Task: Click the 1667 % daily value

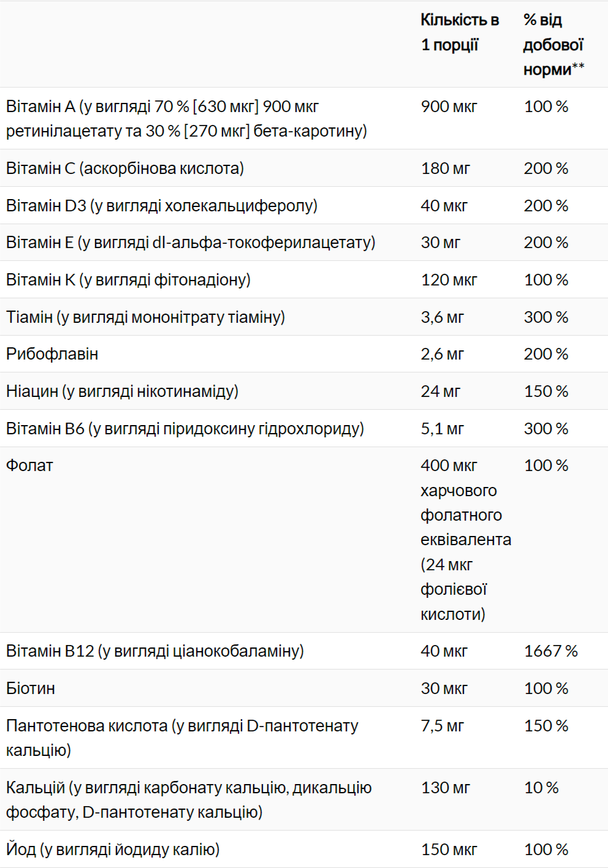Action: pyautogui.click(x=551, y=651)
